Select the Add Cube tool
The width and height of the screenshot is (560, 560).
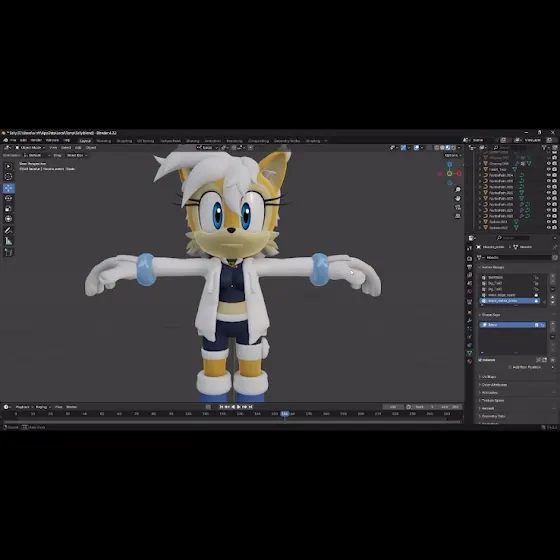click(x=9, y=252)
